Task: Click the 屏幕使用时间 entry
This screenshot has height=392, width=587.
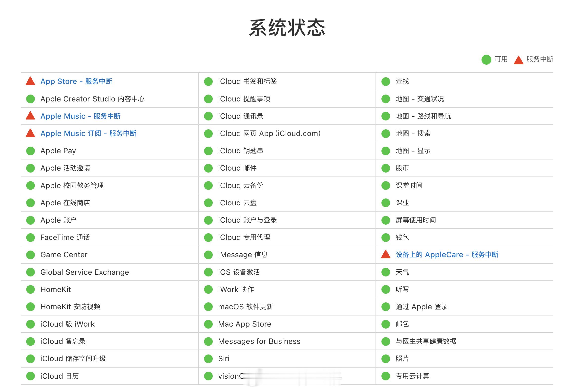Action: coord(416,220)
